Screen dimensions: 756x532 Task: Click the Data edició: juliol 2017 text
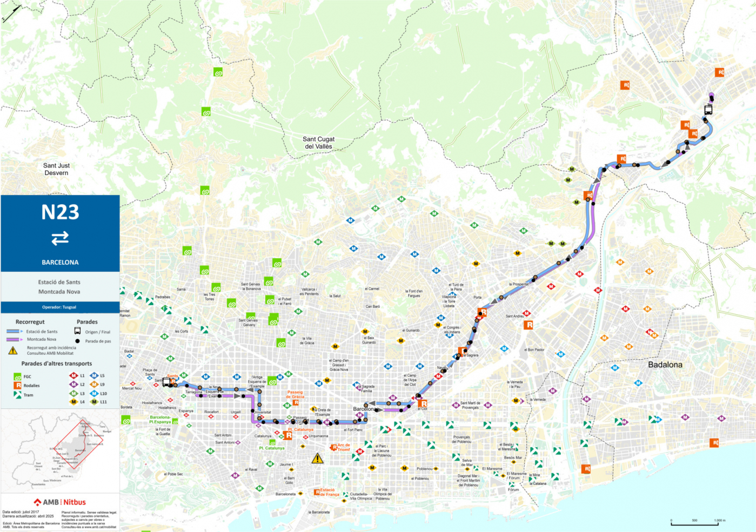[x=21, y=512]
